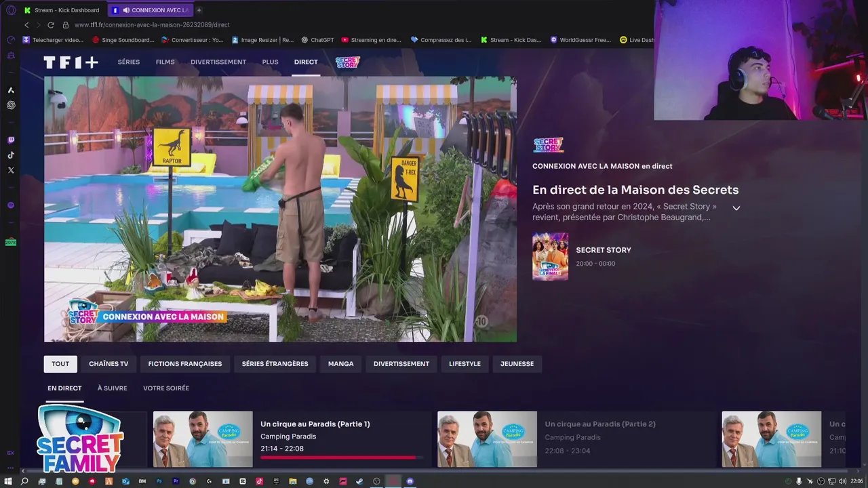Select the SÉRIES ÉTRANGÈRES filter
Image resolution: width=868 pixels, height=488 pixels.
275,364
